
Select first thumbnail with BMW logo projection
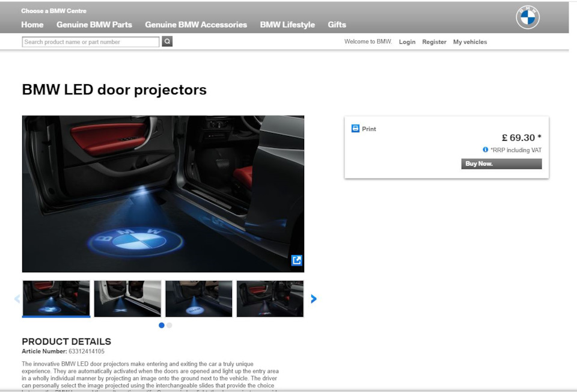pos(56,298)
